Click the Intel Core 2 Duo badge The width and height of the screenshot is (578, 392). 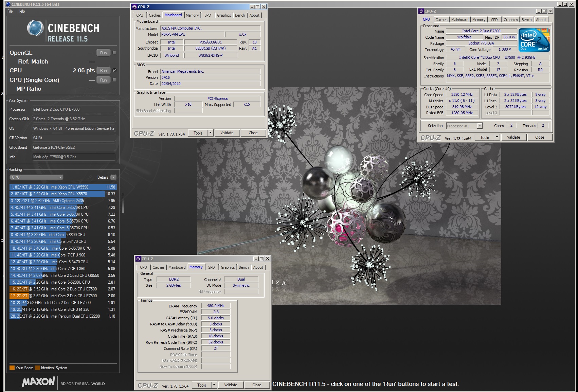(534, 40)
